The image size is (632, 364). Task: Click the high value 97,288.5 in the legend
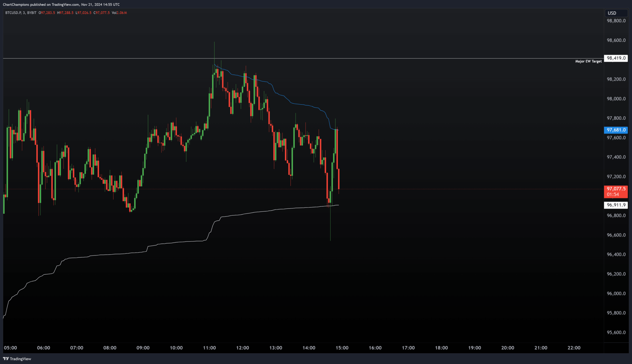click(x=65, y=13)
